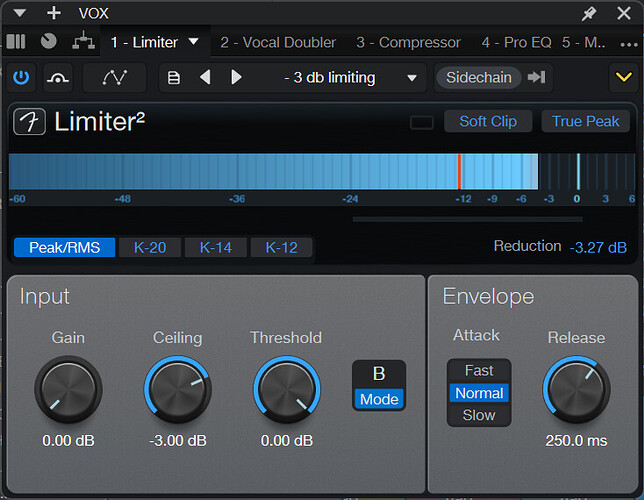Click the VOX channel name
This screenshot has height=500, width=644.
point(94,14)
